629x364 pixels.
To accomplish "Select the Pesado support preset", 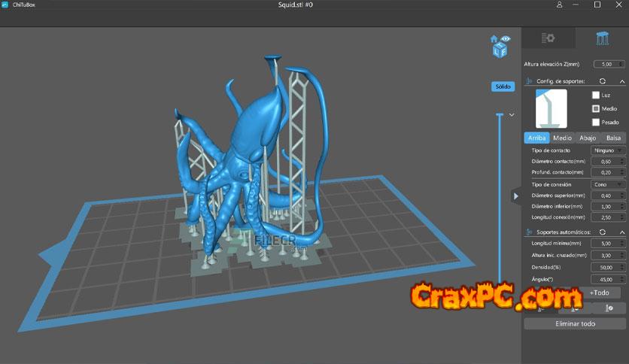I will point(596,123).
